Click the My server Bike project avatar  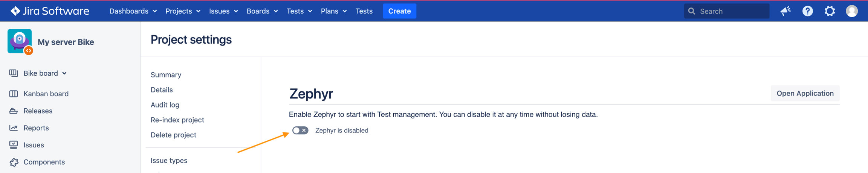point(20,42)
